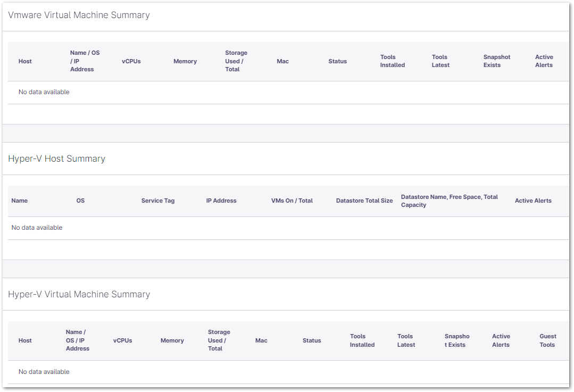The height and width of the screenshot is (392, 574).
Task: Click No data available row under Hyper-V Host
Action: (x=37, y=228)
